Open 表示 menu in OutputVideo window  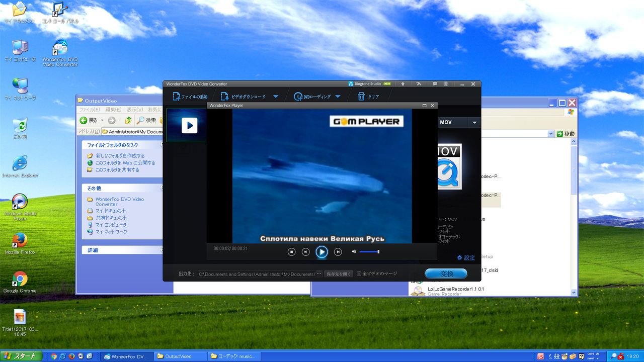tap(135, 110)
